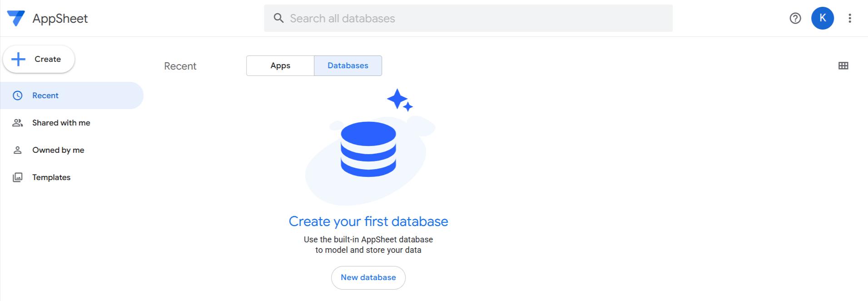Open Owned by me in sidebar
The width and height of the screenshot is (868, 301).
[72, 150]
